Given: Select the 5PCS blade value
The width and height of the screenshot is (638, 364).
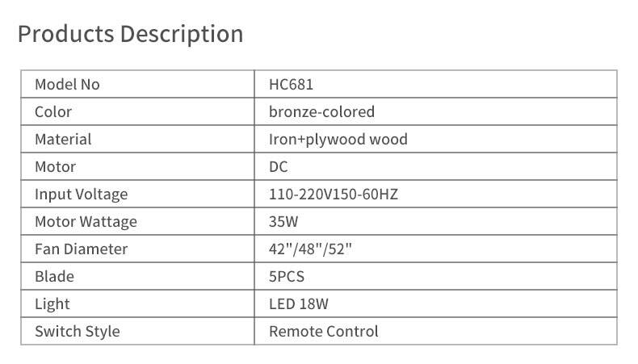Looking at the screenshot, I should click(286, 277).
